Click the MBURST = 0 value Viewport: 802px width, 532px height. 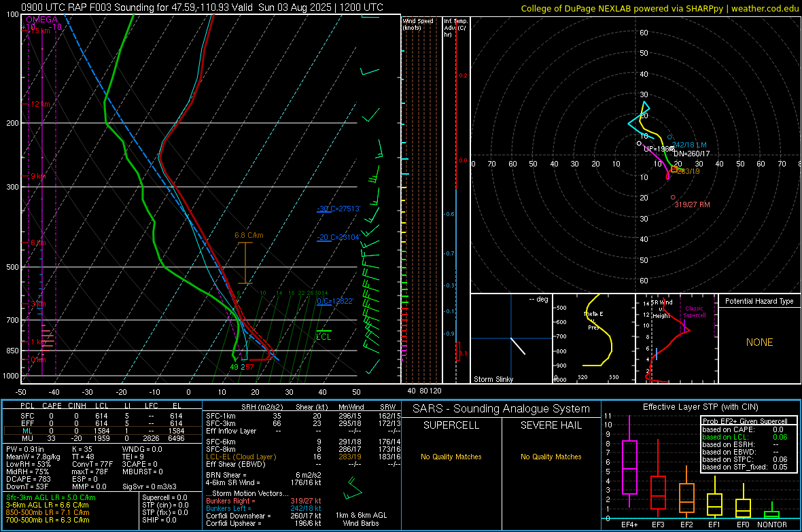pyautogui.click(x=143, y=472)
